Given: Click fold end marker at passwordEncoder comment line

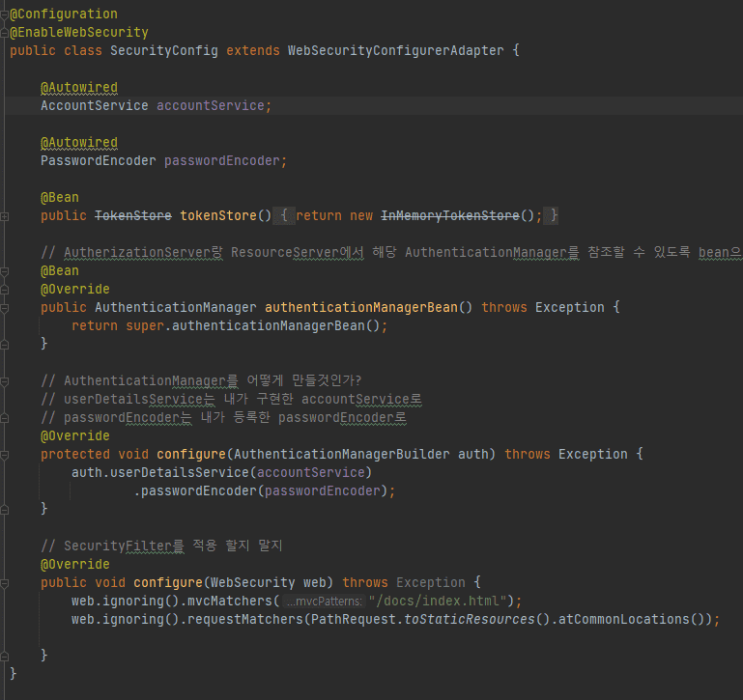Looking at the screenshot, I should coord(4,418).
